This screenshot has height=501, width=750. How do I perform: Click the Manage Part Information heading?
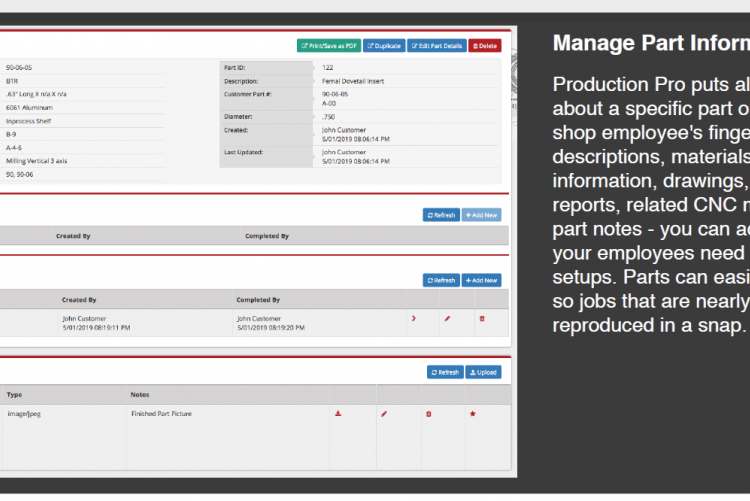coord(651,43)
